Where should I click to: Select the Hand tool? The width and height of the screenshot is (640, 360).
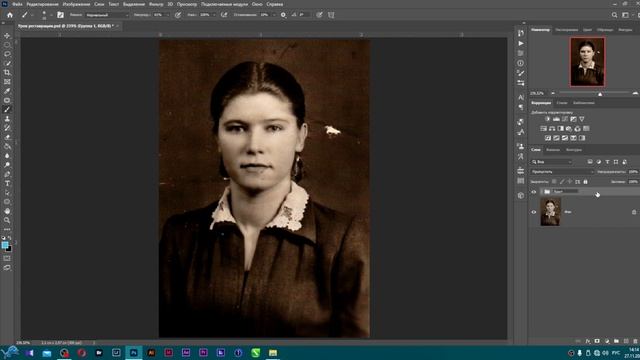click(x=7, y=211)
